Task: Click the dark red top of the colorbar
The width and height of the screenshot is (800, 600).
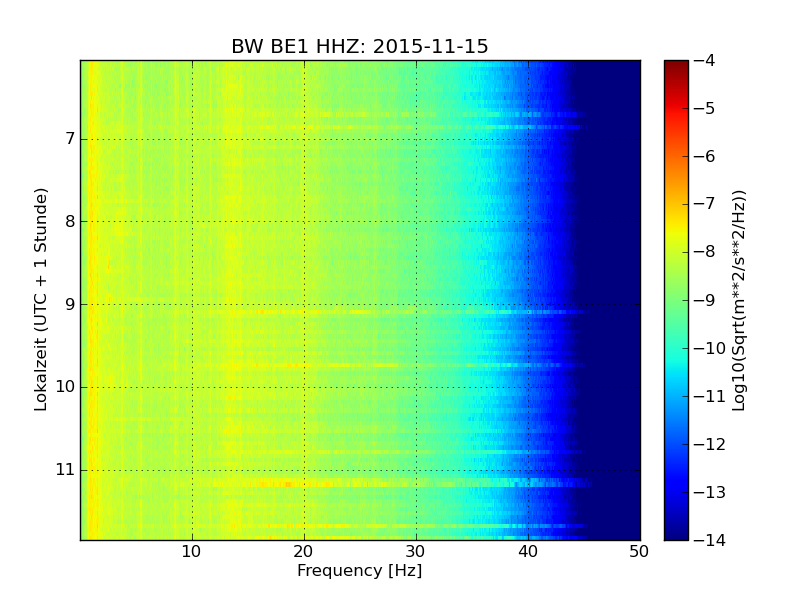Action: tap(676, 65)
